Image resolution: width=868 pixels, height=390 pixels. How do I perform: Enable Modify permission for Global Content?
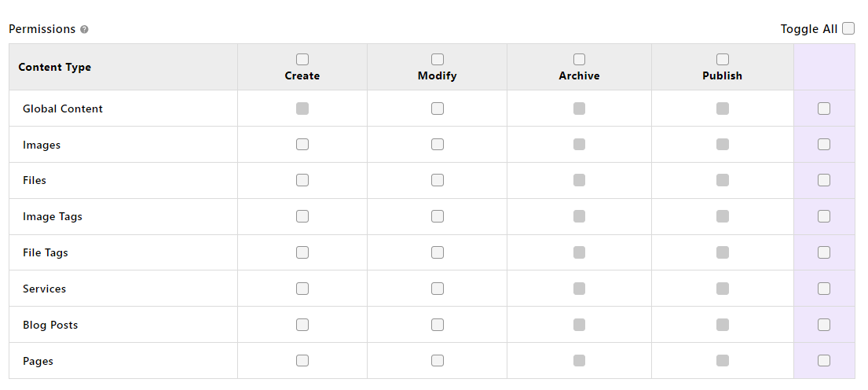tap(438, 109)
